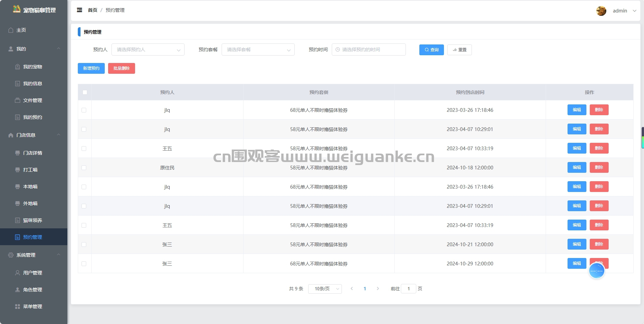
Task: Expand the 10条/页 page size dropdown
Action: [325, 289]
